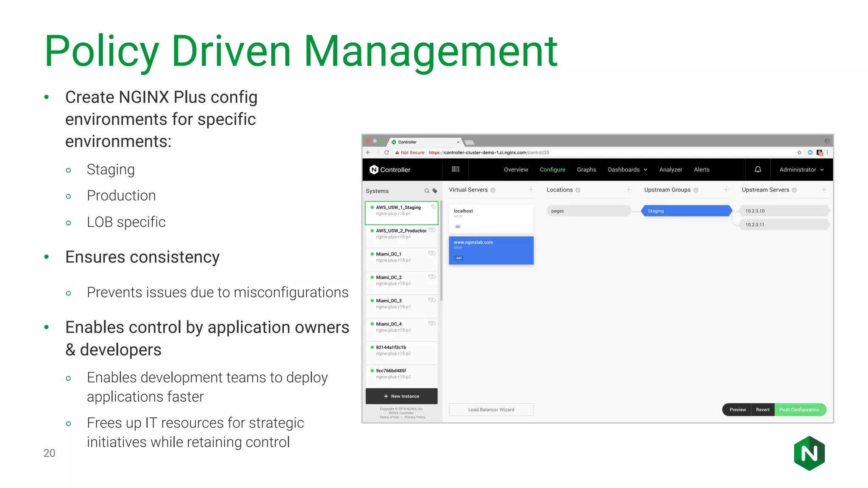The width and height of the screenshot is (868, 488).
Task: Select upstream server 10.2.3.10
Action: tap(784, 211)
